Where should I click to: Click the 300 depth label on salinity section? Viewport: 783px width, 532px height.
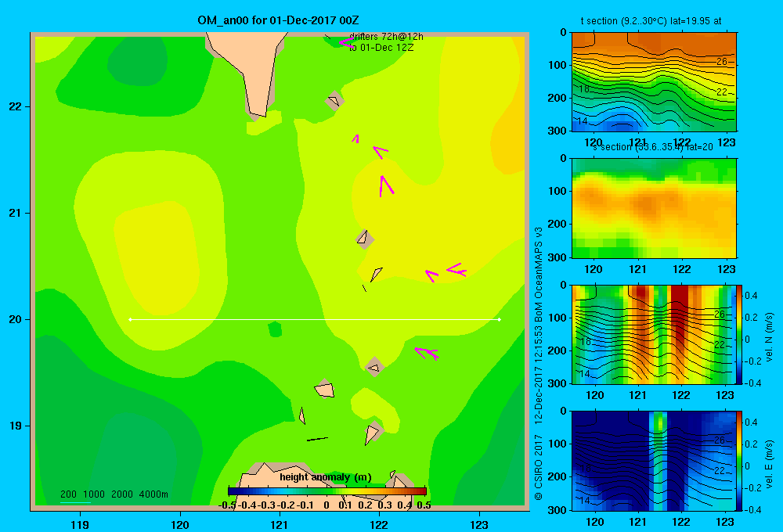(x=557, y=257)
